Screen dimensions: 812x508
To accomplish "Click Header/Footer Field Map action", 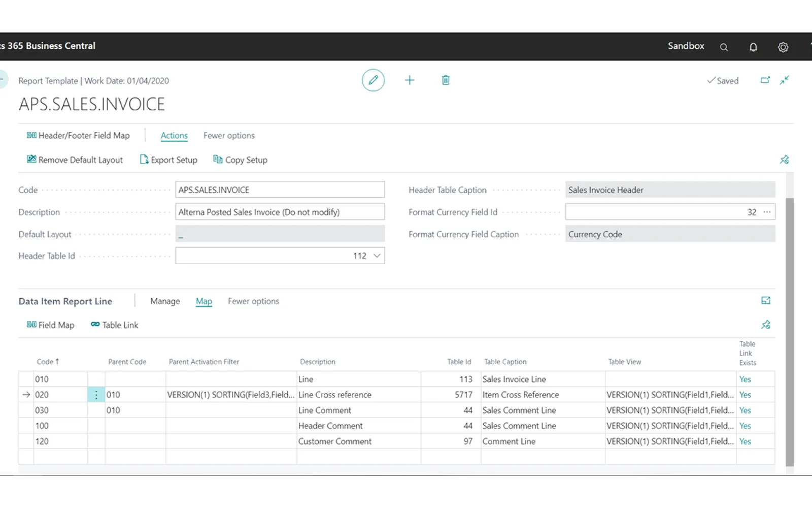I will [x=78, y=136].
